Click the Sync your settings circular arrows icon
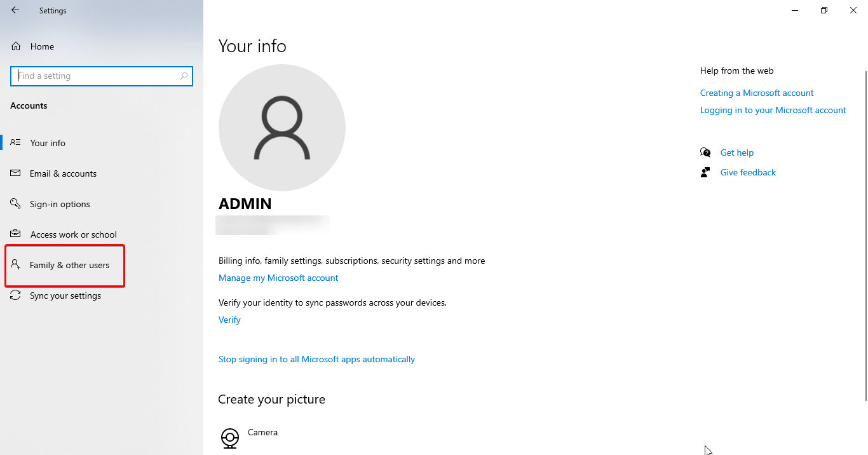The width and height of the screenshot is (868, 455). point(16,295)
